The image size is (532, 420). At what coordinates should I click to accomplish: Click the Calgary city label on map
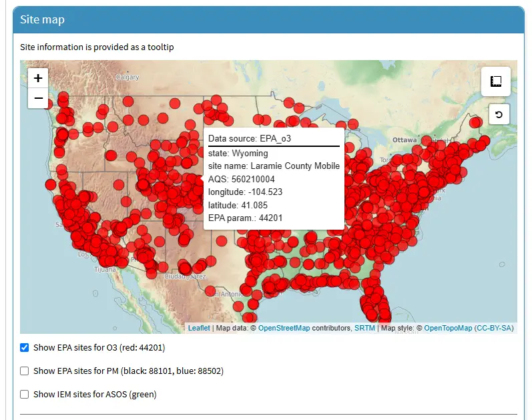pos(127,77)
